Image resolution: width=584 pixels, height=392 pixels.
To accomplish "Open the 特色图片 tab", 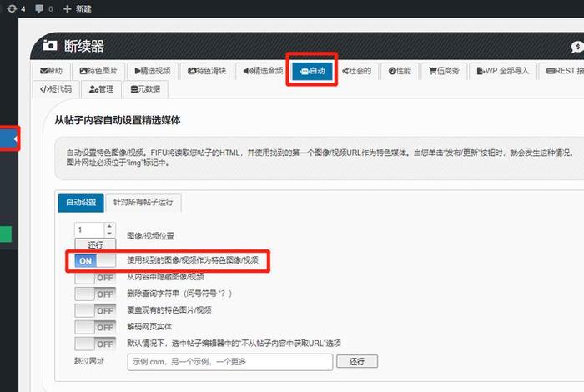I will click(98, 71).
